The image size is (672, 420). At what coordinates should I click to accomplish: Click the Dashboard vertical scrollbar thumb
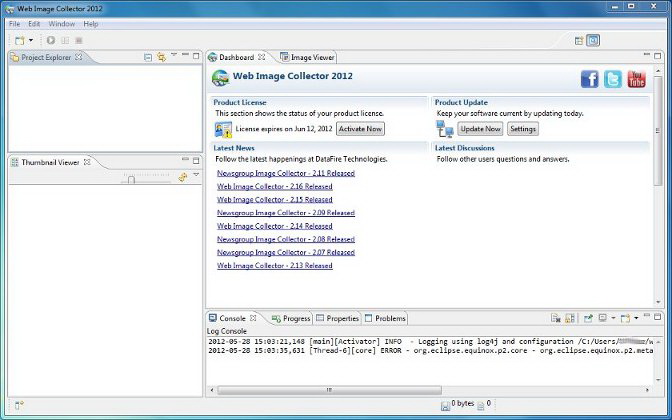(658, 131)
